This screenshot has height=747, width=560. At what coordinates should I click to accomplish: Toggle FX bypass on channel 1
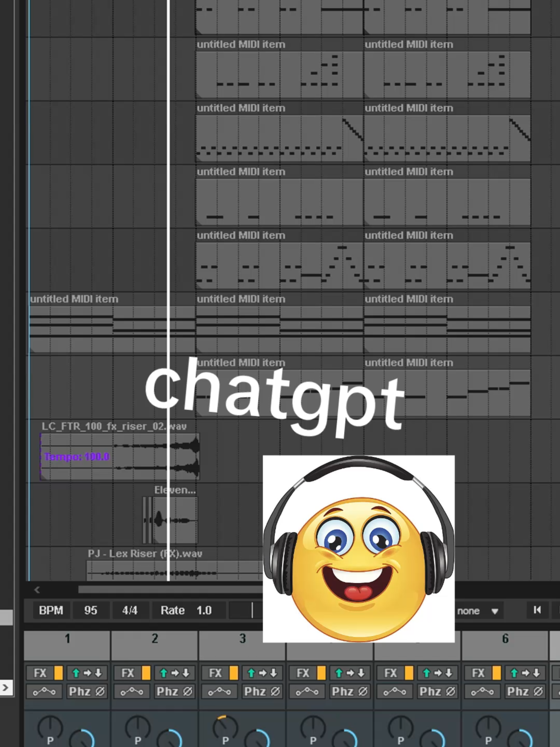[59, 673]
